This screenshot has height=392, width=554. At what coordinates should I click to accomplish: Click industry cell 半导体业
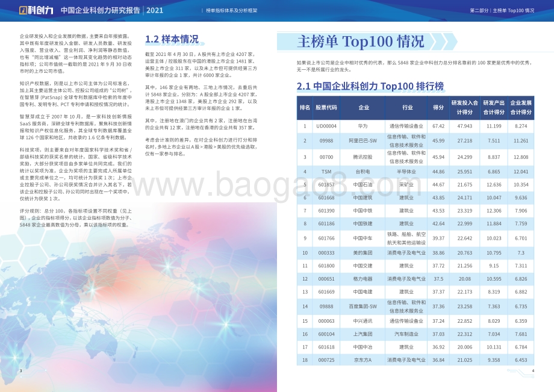click(406, 172)
